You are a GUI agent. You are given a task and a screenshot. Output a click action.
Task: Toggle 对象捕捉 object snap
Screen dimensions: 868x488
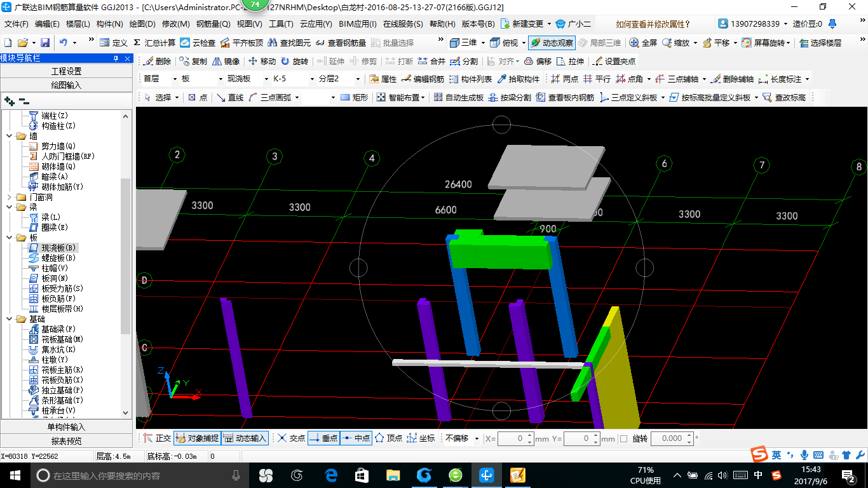pos(196,438)
